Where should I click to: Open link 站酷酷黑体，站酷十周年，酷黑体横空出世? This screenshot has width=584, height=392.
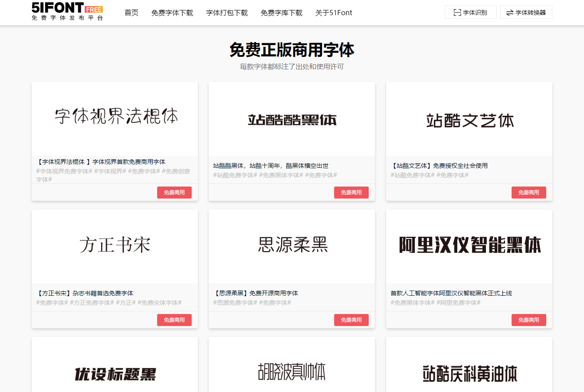click(271, 166)
